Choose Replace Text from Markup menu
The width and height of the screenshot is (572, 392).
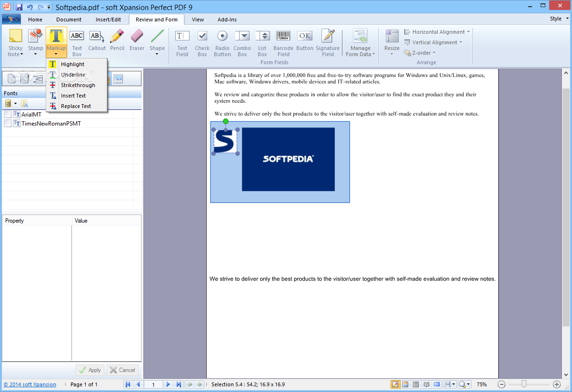pyautogui.click(x=77, y=106)
